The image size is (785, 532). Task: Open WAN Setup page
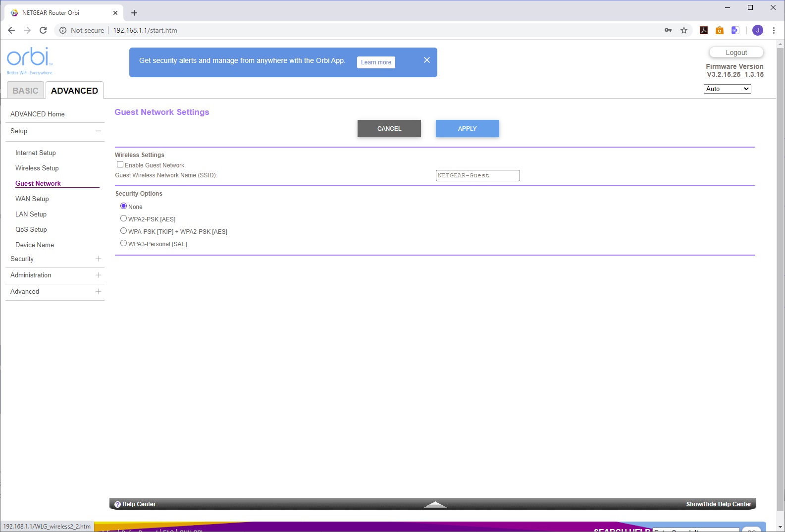(32, 199)
